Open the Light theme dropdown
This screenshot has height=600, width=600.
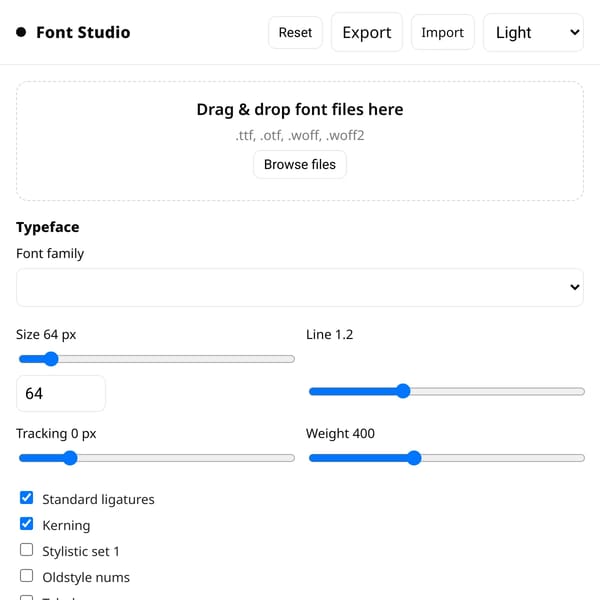[533, 33]
